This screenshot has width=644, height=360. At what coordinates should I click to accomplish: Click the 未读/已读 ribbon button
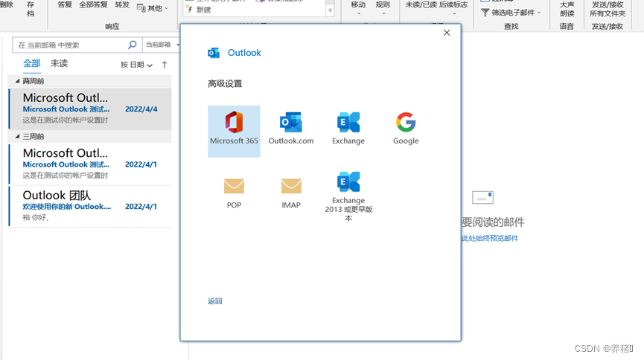pyautogui.click(x=421, y=5)
